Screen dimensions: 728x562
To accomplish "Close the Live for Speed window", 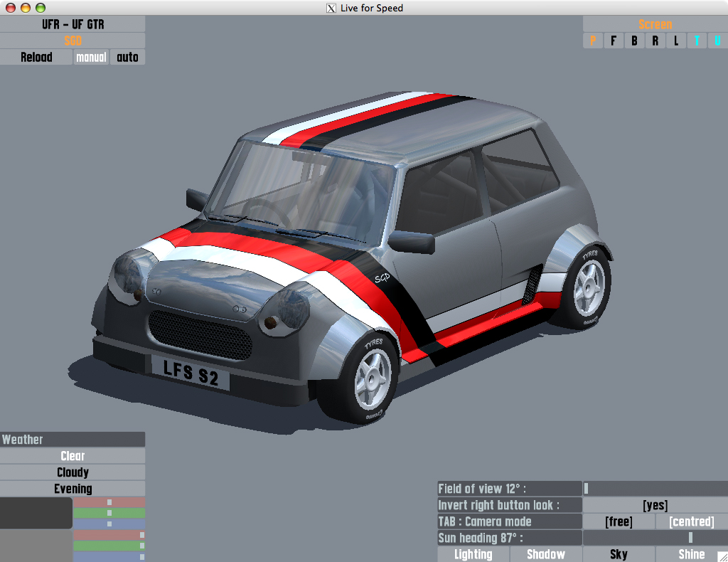I will click(11, 7).
